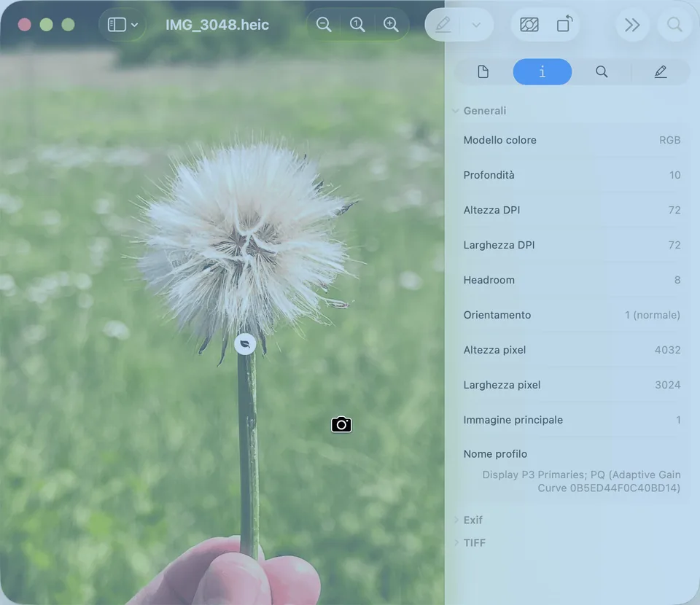The height and width of the screenshot is (605, 700).
Task: Click the zoom in magnifier
Action: [391, 25]
